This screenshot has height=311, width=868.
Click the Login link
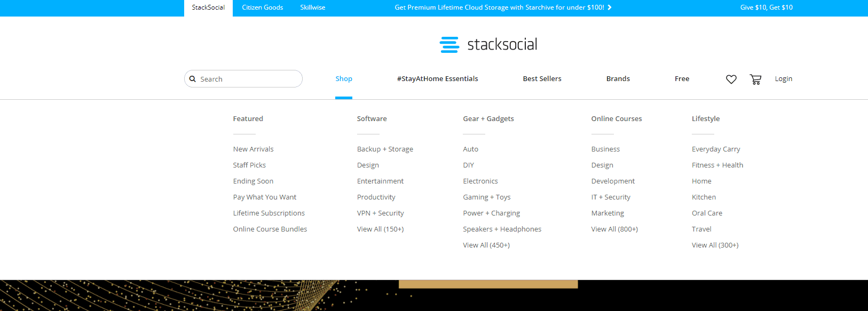click(784, 78)
